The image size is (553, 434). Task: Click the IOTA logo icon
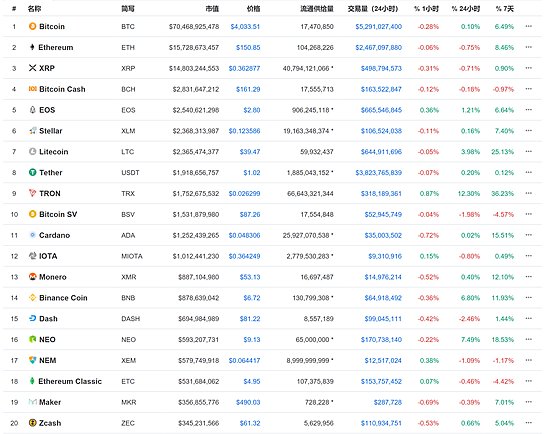tap(32, 256)
